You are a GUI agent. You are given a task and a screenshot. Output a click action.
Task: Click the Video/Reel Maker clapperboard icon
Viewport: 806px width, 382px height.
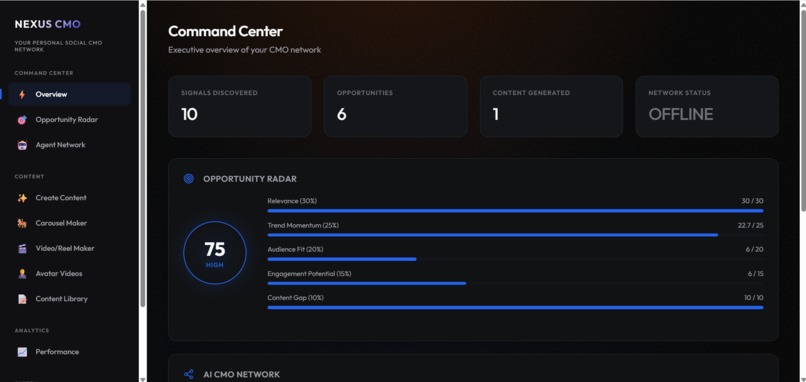point(22,248)
